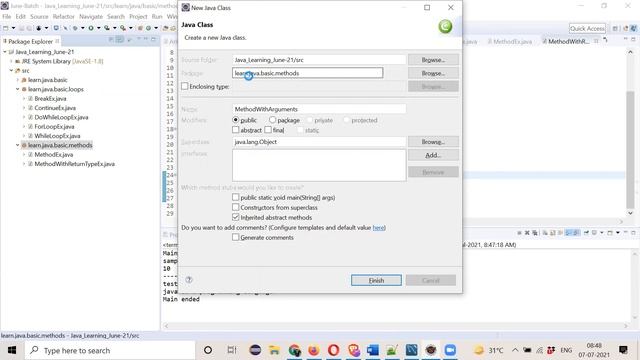The width and height of the screenshot is (640, 360).
Task: Click Browse next to Source folder
Action: coord(433,60)
